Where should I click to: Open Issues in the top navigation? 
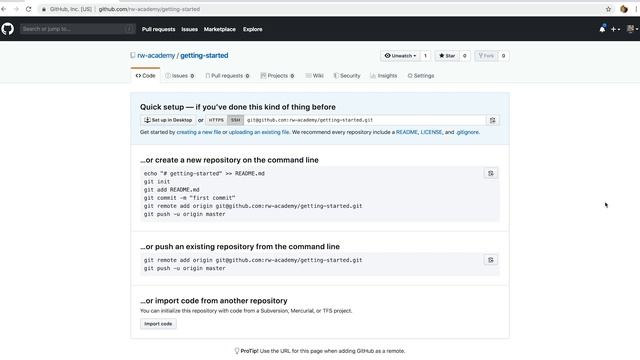tap(189, 29)
